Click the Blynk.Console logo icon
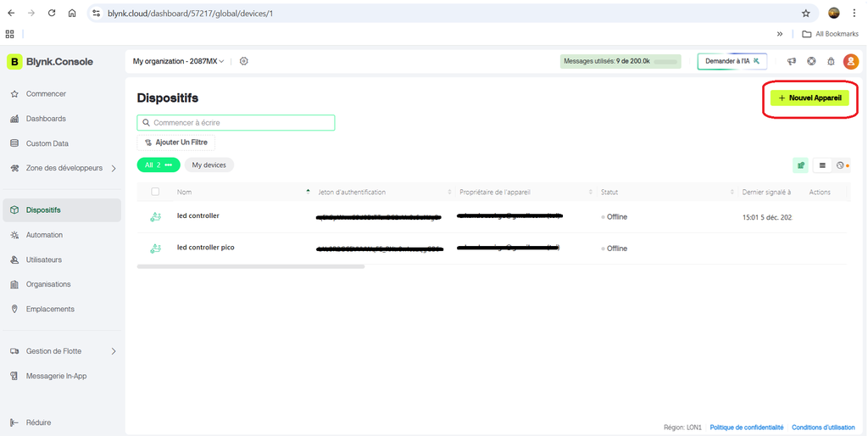This screenshot has height=436, width=868. [14, 61]
